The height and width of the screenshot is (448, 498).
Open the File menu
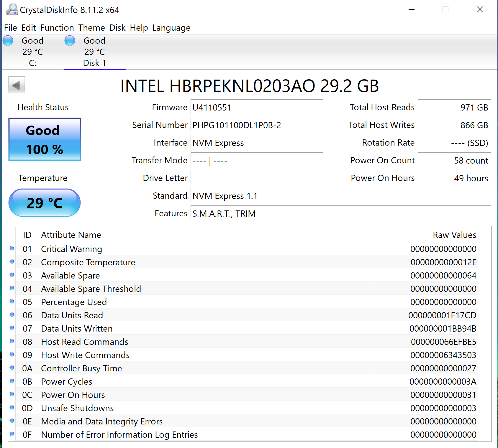(x=10, y=28)
